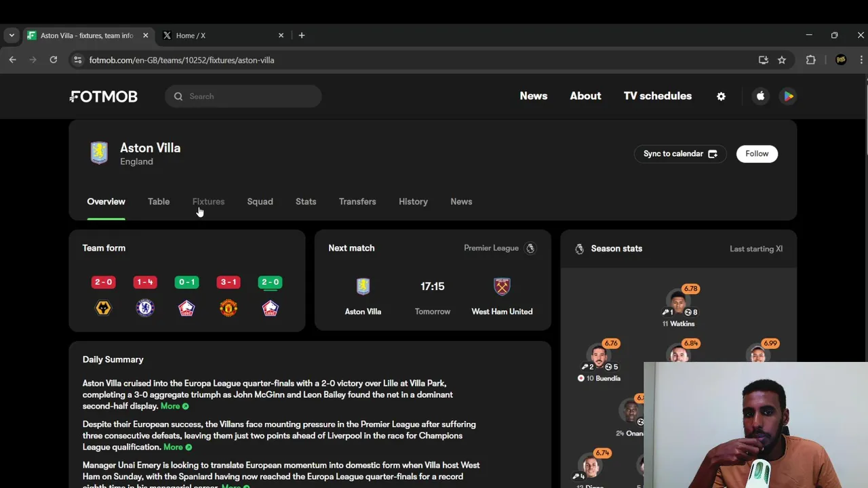The width and height of the screenshot is (868, 488).
Task: Click the FotMob search field
Action: [243, 96]
